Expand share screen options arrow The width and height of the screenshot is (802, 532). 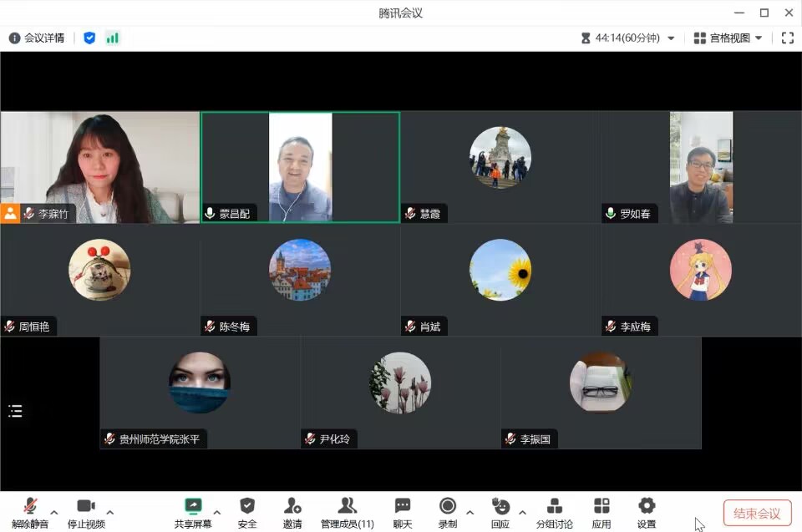click(x=217, y=512)
